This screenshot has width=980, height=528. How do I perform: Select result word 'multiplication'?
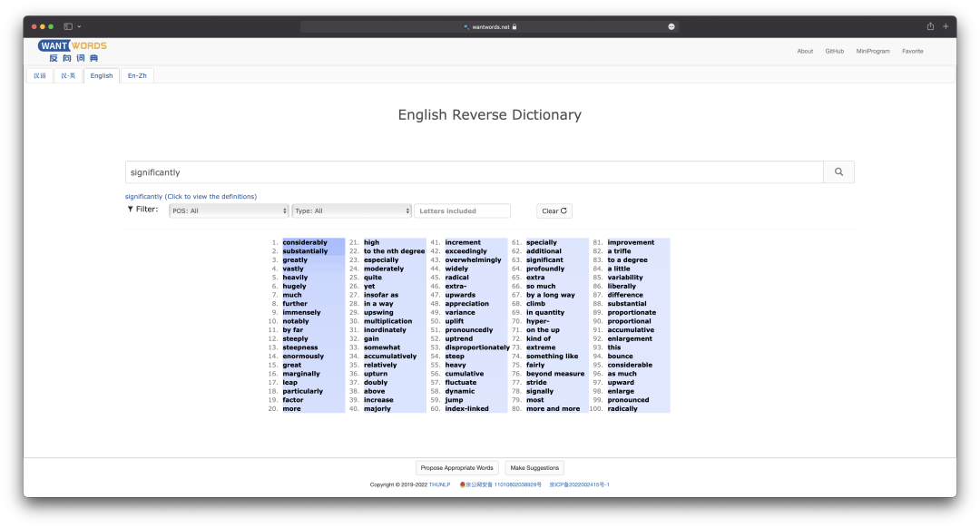click(388, 321)
